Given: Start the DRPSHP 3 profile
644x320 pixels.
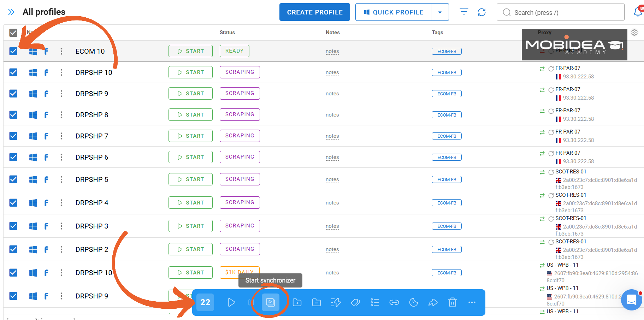Looking at the screenshot, I should coord(191,226).
